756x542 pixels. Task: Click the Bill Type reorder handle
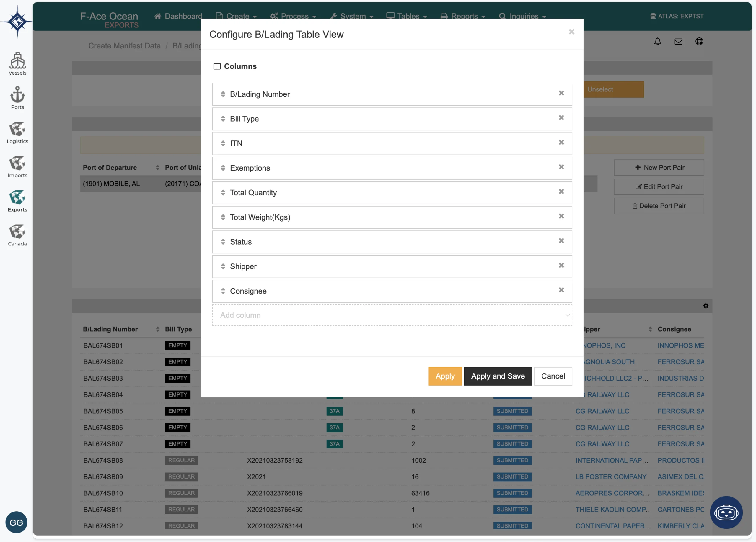tap(223, 119)
